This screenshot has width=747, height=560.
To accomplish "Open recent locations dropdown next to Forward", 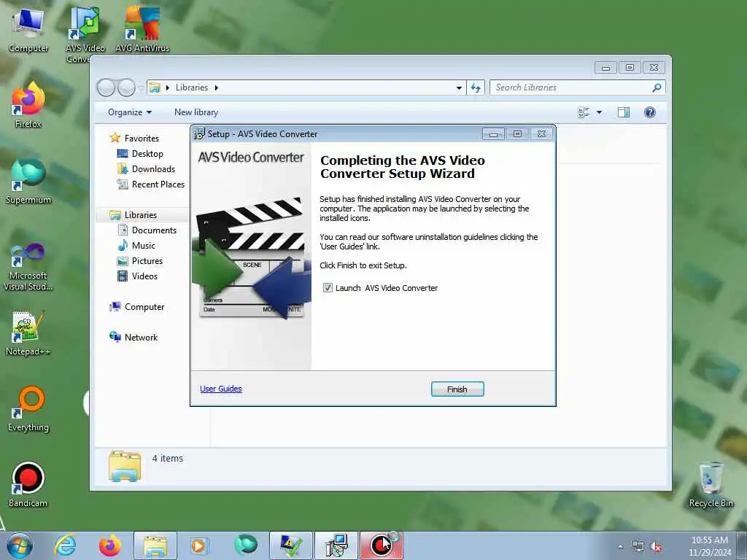I will click(141, 87).
